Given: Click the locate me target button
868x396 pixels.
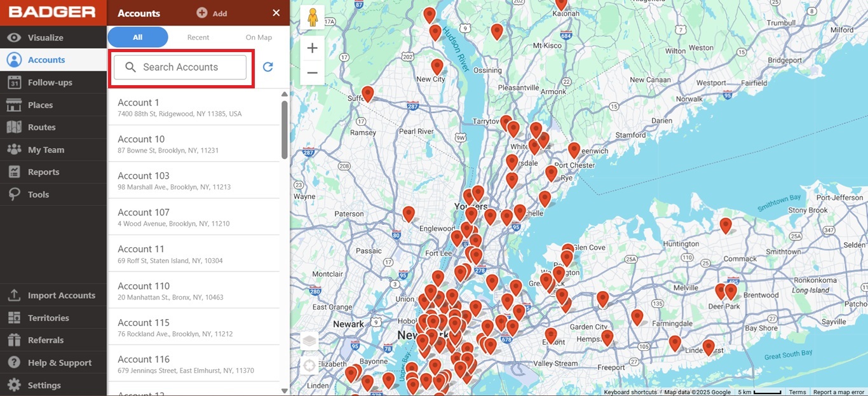Looking at the screenshot, I should point(309,365).
